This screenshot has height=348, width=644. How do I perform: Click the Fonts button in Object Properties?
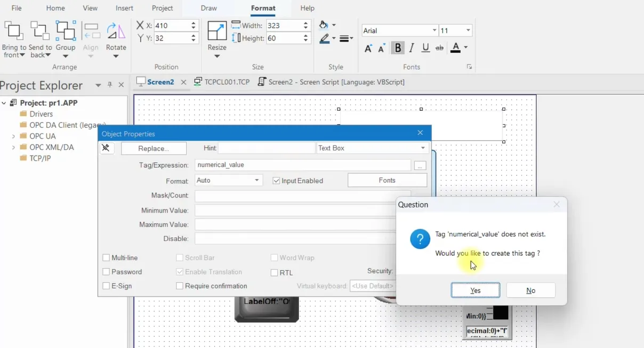tap(387, 180)
